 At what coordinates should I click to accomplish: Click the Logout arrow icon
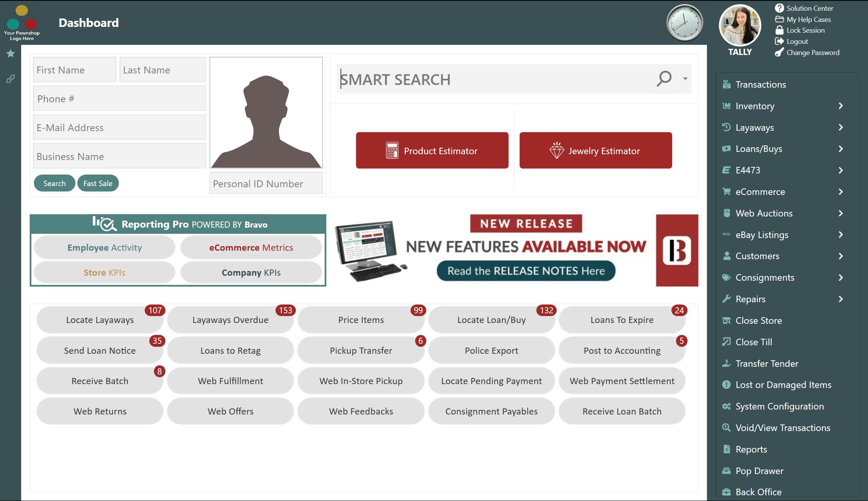point(779,41)
